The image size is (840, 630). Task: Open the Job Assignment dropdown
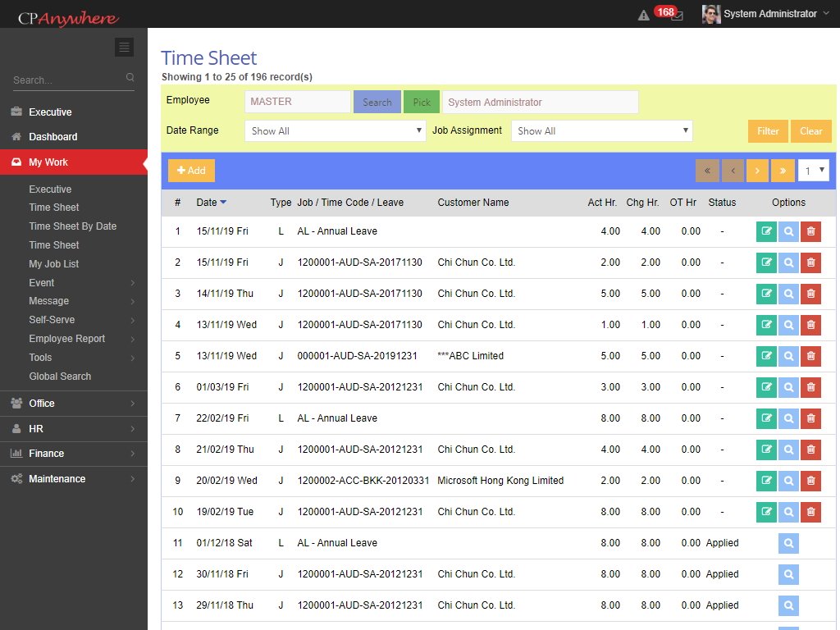[x=601, y=131]
